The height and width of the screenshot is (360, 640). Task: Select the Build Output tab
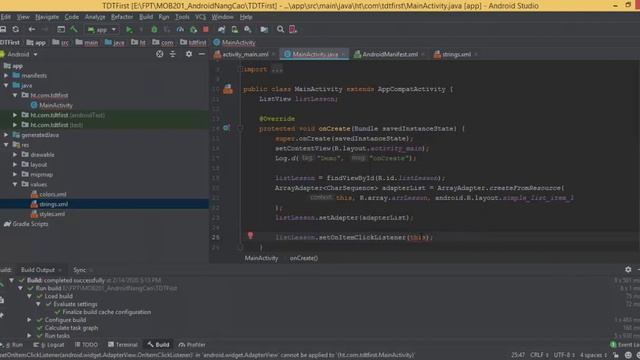(38, 270)
